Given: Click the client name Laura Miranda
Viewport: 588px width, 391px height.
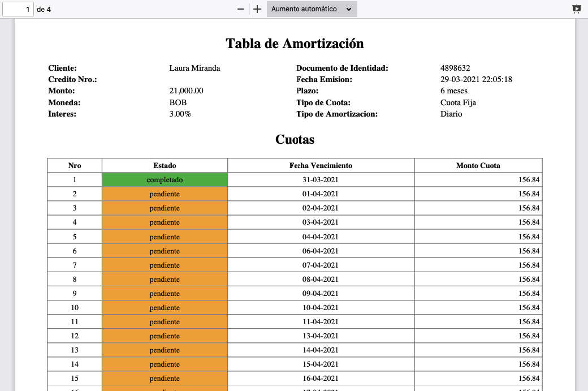Looking at the screenshot, I should pos(194,68).
